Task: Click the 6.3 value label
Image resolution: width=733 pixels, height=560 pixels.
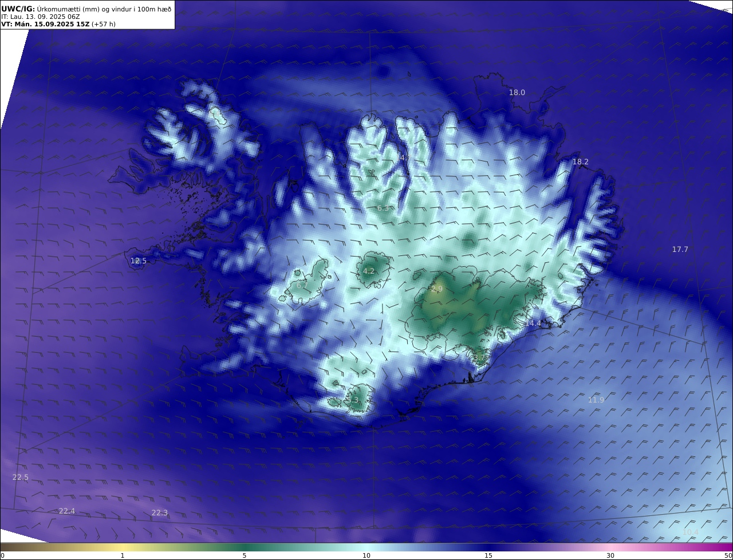Action: 383,208
